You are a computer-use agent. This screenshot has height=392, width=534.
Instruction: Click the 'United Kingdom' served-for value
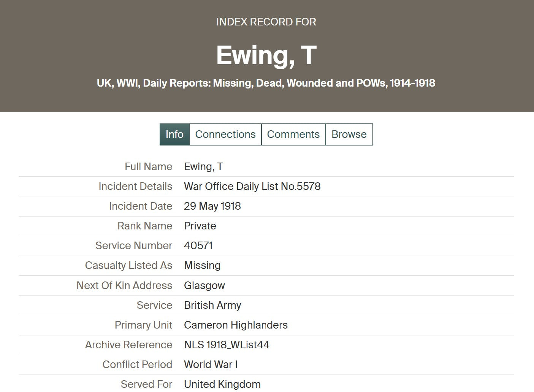222,384
